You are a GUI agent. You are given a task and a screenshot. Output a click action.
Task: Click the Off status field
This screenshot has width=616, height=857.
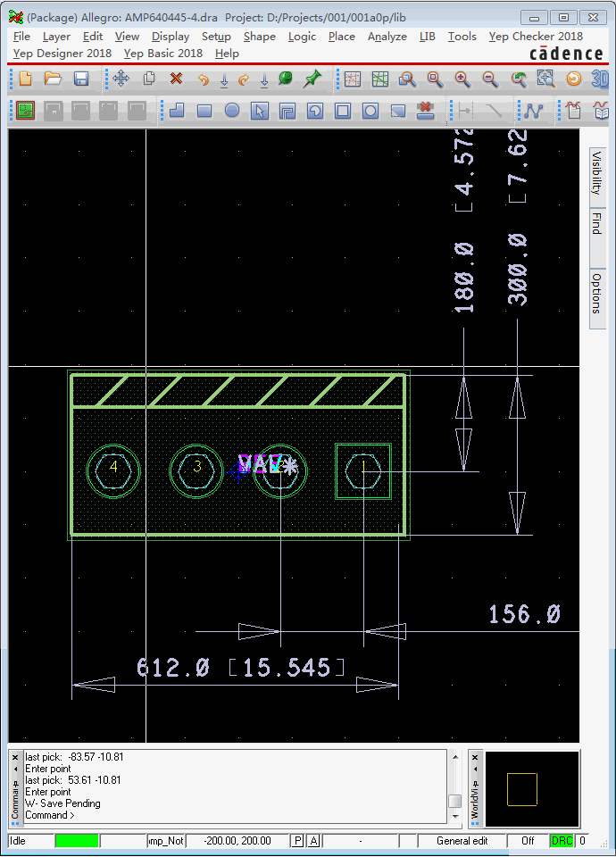click(x=528, y=841)
